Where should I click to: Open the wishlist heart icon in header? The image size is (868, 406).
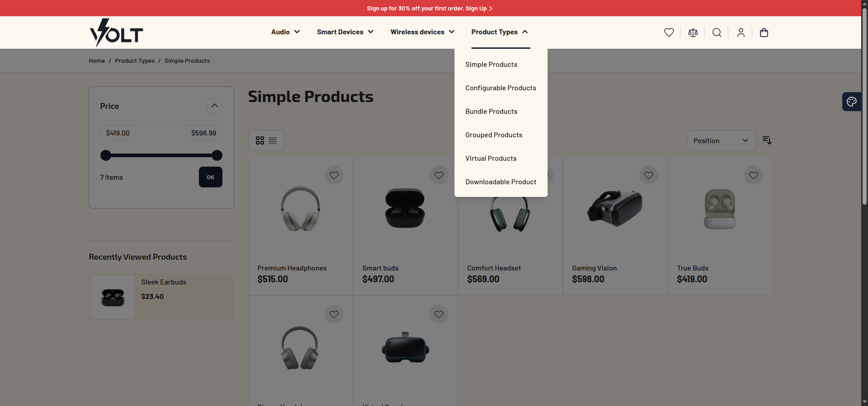point(669,33)
